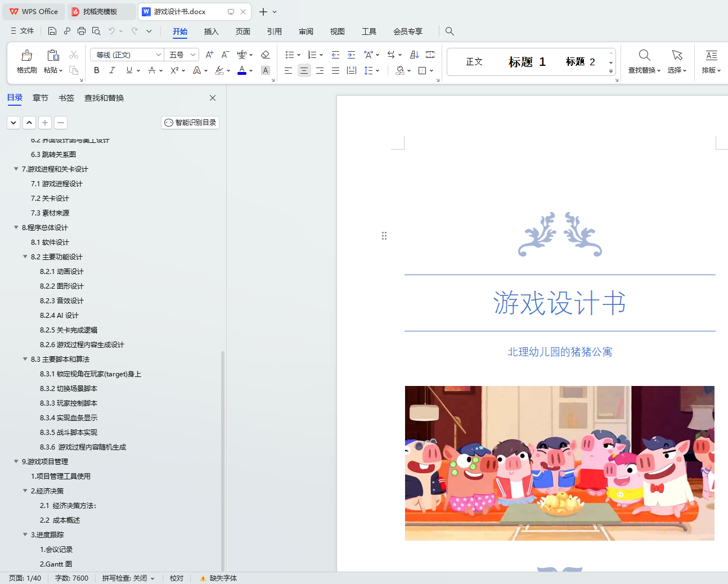Click the Undo arrow icon
Viewport: 728px width, 584px height.
point(112,31)
